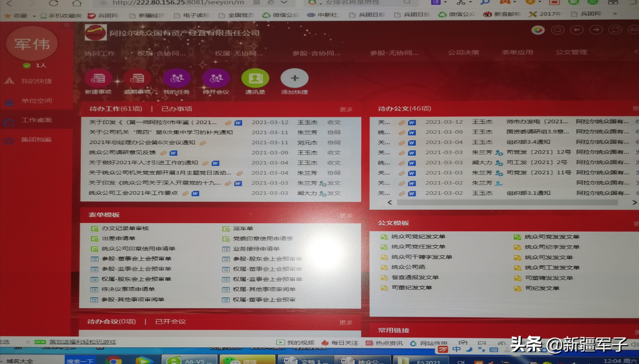
Task: Open the 我的任务 shortcut icon
Action: click(177, 78)
